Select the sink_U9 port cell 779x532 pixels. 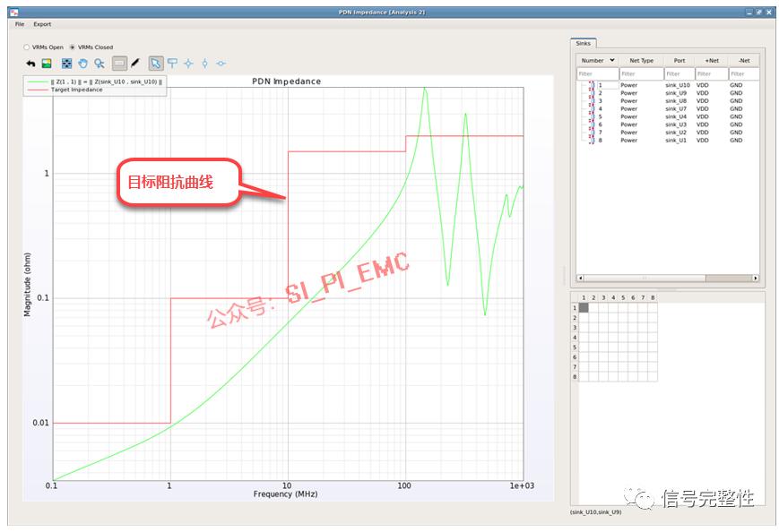click(x=676, y=93)
